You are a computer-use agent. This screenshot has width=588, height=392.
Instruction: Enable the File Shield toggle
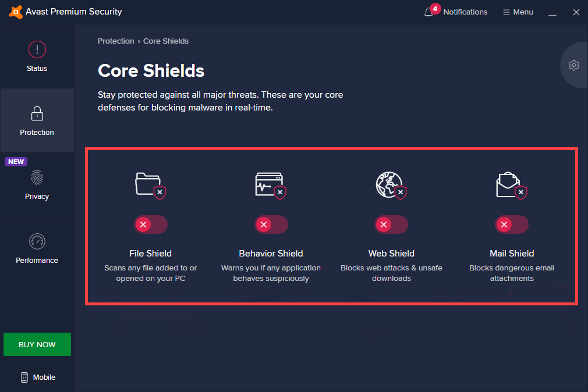pyautogui.click(x=151, y=224)
